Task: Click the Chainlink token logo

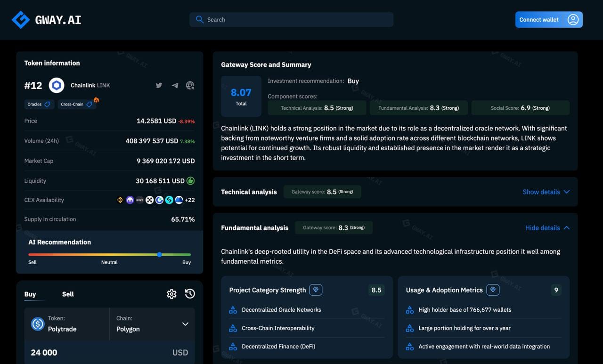Action: pos(57,85)
